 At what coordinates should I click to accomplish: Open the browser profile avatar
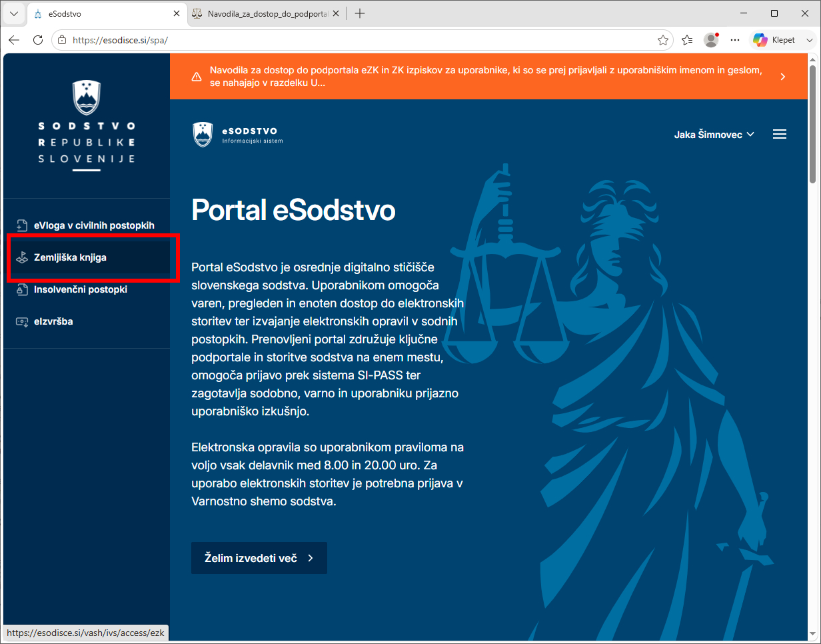coord(711,40)
